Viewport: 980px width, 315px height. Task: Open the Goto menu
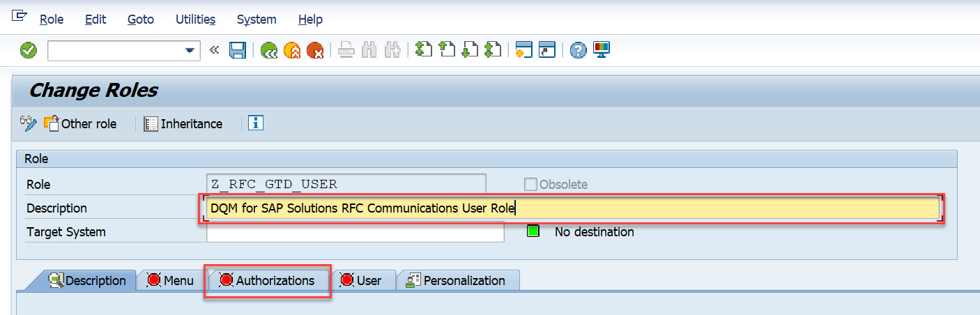[x=140, y=20]
